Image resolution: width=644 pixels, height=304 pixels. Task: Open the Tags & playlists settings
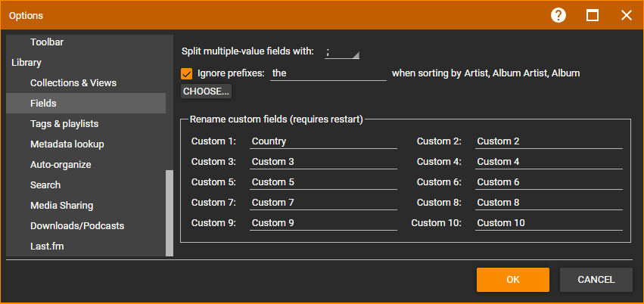click(x=64, y=124)
